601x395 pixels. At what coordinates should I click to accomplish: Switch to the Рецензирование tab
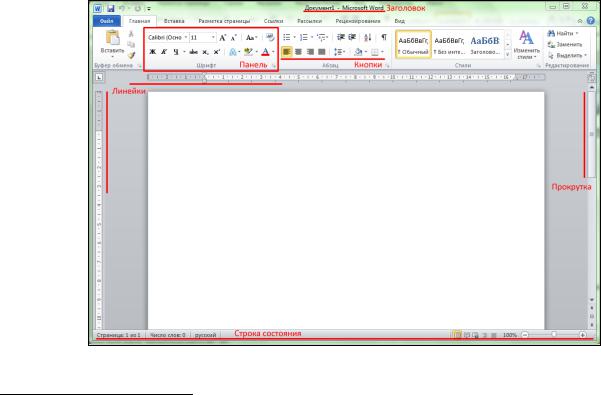(358, 21)
